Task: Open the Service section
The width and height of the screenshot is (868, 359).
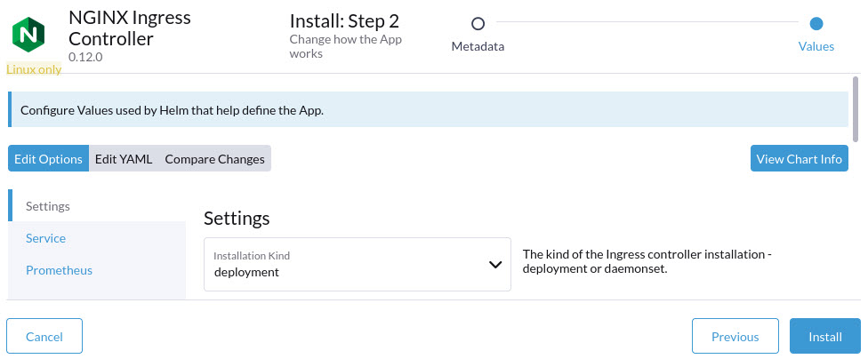Action: pos(97,238)
